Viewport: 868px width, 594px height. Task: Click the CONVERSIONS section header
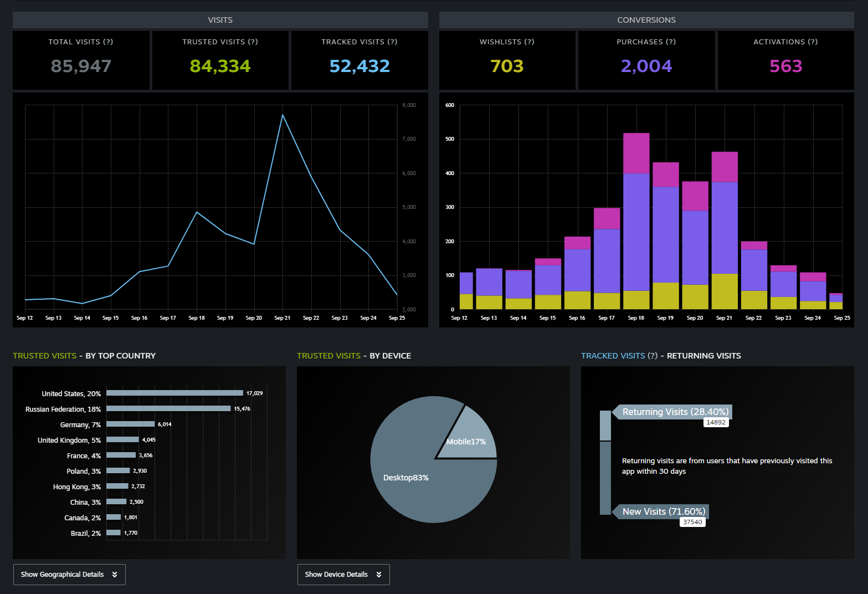(x=646, y=20)
